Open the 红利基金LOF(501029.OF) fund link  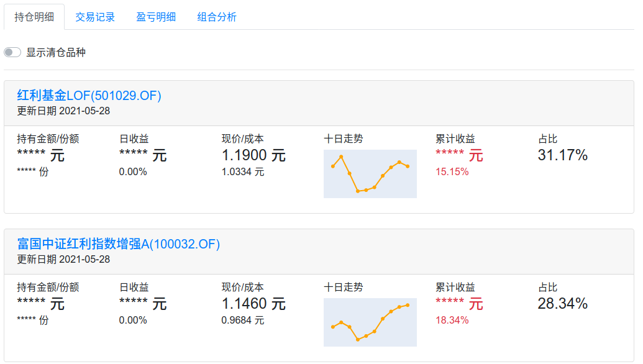click(x=89, y=96)
